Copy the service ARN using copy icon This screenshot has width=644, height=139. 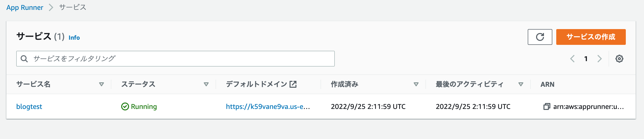pos(546,106)
